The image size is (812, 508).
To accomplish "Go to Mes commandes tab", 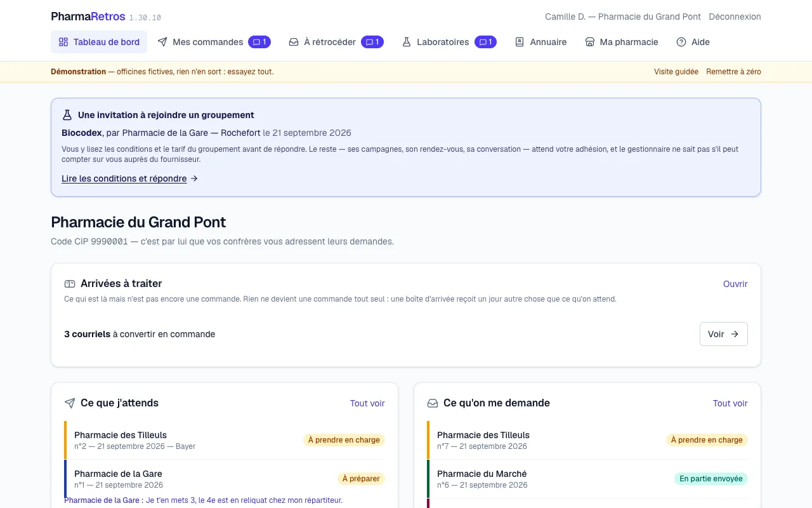I will [x=214, y=42].
